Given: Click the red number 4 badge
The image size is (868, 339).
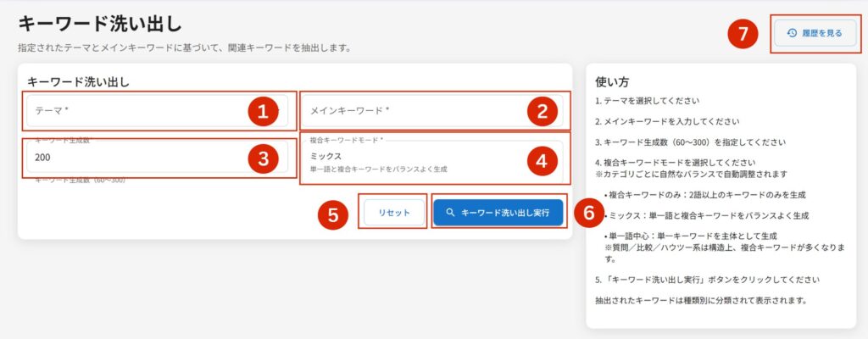Looking at the screenshot, I should (542, 159).
